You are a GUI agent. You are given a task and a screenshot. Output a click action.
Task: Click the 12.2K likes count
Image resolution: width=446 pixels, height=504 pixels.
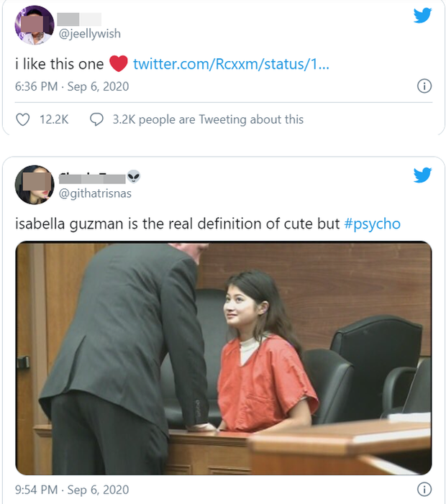coord(54,119)
